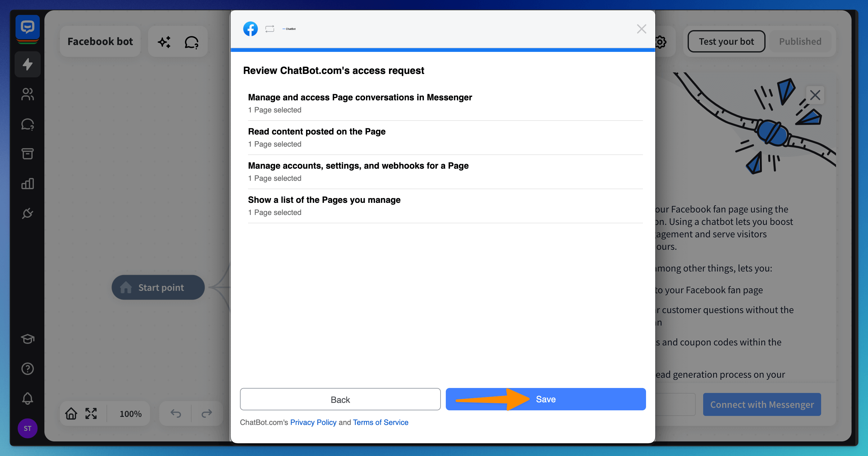Click the 100% zoom level
Image resolution: width=868 pixels, height=456 pixels.
pos(130,414)
